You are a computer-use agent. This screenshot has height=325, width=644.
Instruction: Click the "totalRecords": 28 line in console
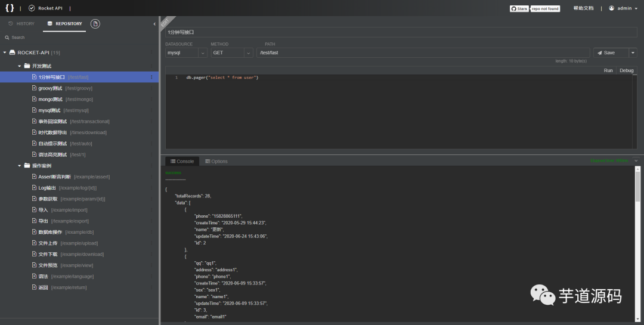click(193, 196)
